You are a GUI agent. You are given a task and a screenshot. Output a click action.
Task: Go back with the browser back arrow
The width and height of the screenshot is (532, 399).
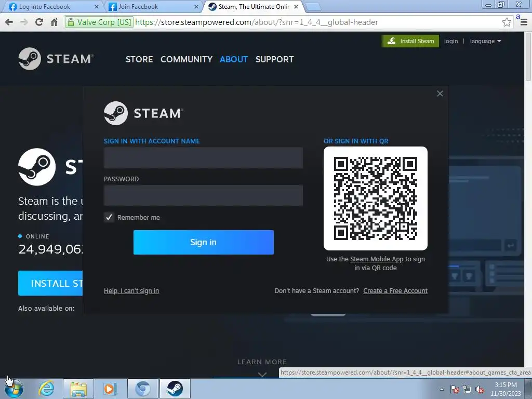coord(9,22)
